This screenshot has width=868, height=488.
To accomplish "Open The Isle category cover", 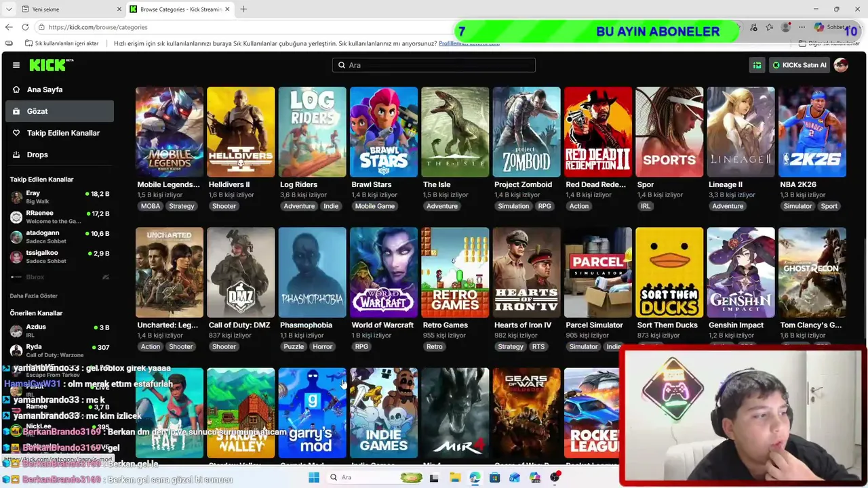I will 455,131.
